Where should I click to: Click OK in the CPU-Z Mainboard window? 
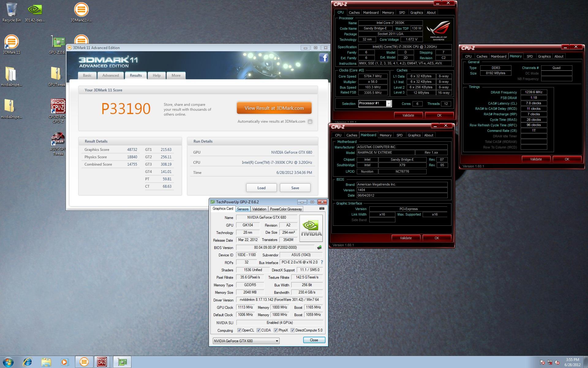(437, 238)
